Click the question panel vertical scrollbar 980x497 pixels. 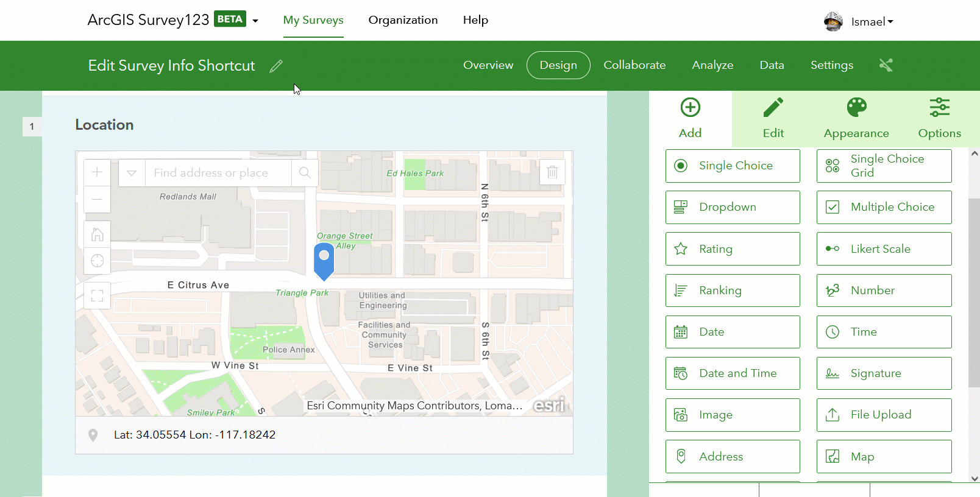point(974,292)
